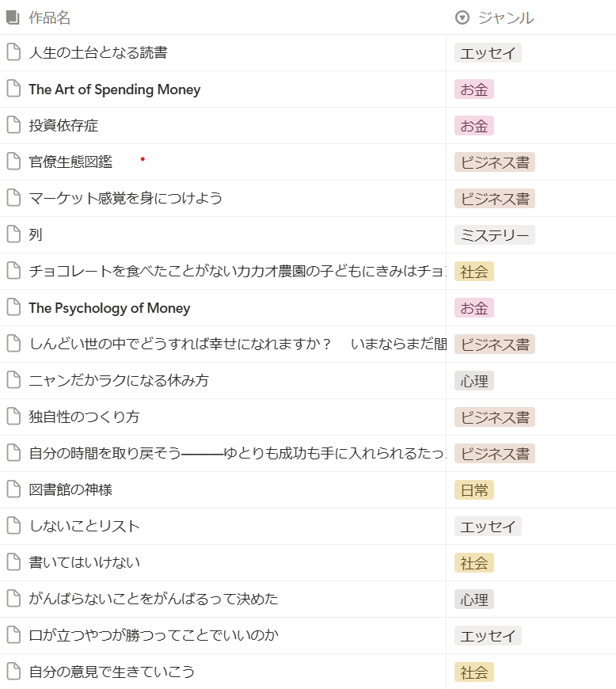Screen dimensions: 616x689
Task: Select the ミステリー tag in the 列 row
Action: click(494, 235)
